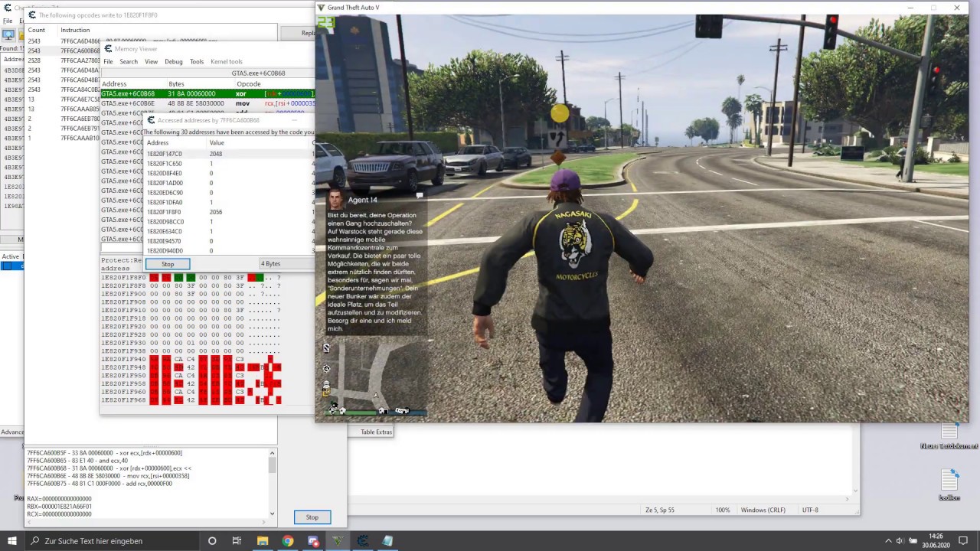
Task: Click Stop in Accessed addresses window
Action: point(167,264)
